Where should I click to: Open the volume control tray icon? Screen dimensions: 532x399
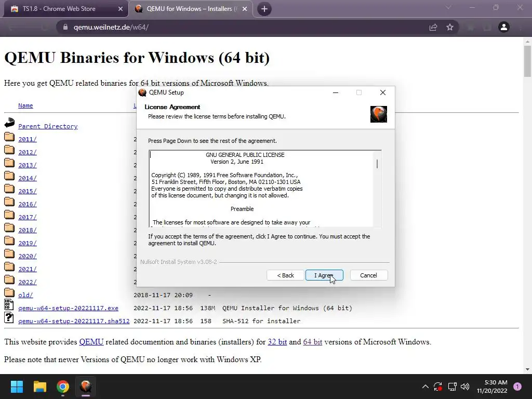465,387
